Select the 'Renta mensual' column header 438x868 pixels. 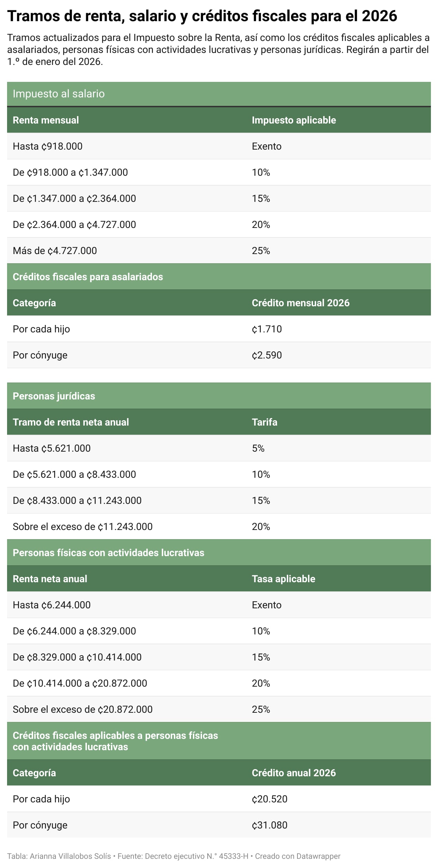tap(46, 120)
